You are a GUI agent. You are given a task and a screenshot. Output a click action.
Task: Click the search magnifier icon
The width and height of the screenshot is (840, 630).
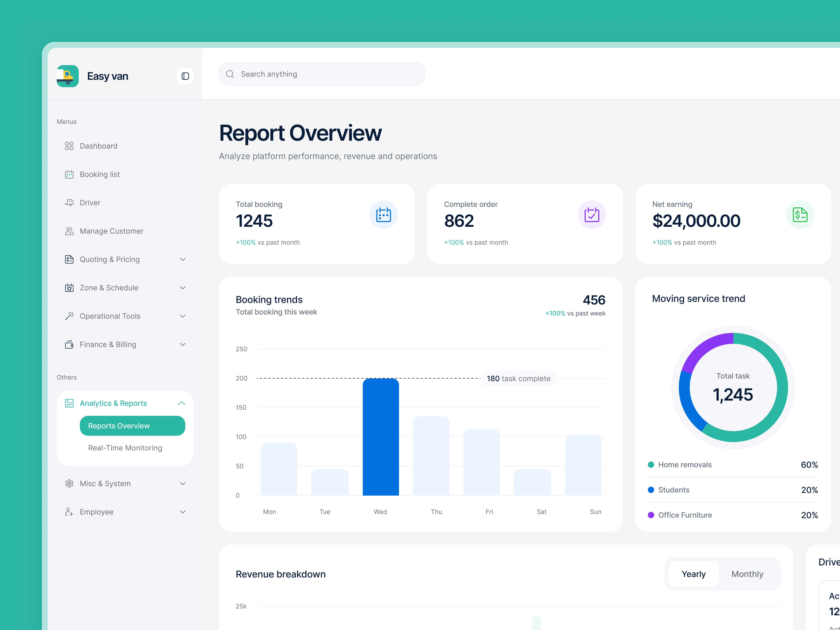pyautogui.click(x=230, y=74)
